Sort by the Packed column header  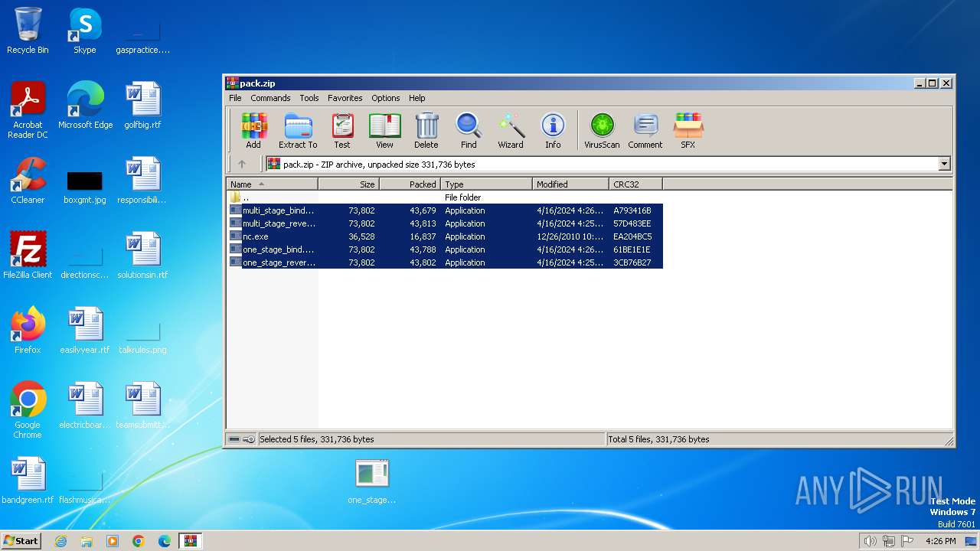[x=410, y=184]
